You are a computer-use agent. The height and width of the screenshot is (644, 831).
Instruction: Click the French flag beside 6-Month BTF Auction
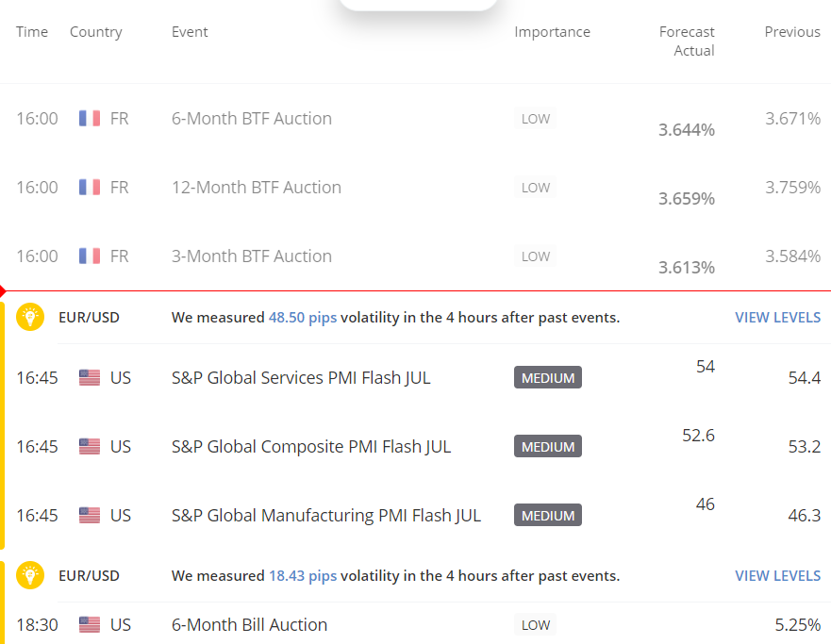90,119
